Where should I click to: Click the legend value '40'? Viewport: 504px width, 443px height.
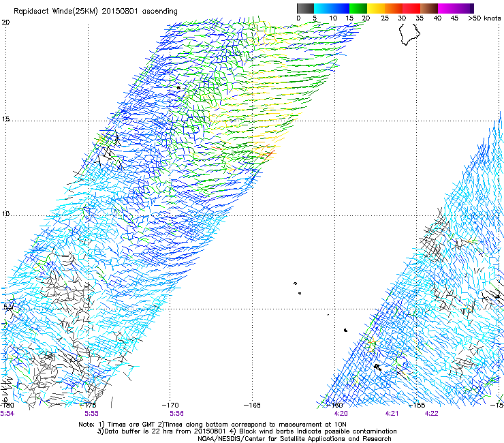[437, 18]
